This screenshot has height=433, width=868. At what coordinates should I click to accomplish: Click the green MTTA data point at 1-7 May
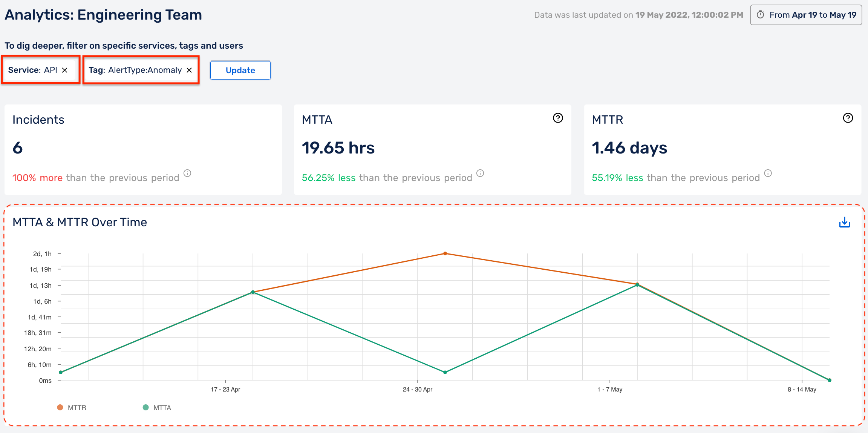(637, 285)
